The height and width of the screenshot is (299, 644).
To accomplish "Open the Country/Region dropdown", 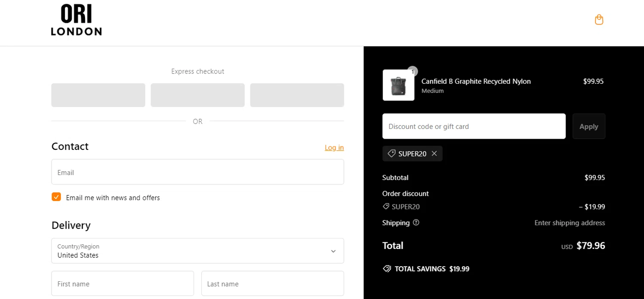I will [x=197, y=251].
